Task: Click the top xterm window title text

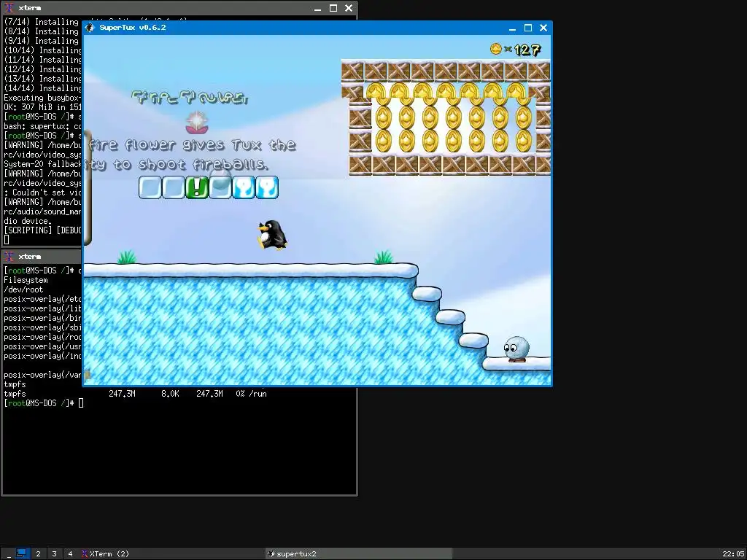Action: point(29,8)
